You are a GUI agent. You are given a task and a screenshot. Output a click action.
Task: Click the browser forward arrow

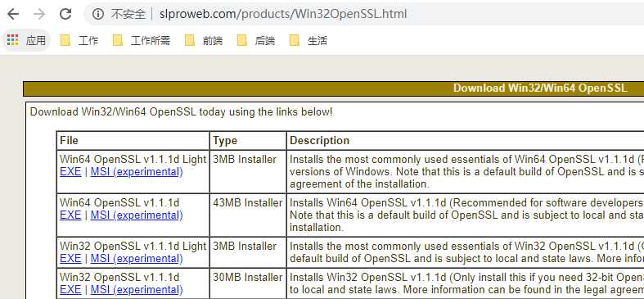click(x=39, y=15)
